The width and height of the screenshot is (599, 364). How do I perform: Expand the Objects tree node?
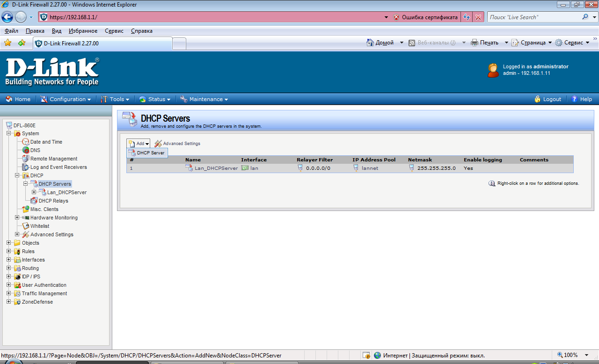(x=9, y=243)
